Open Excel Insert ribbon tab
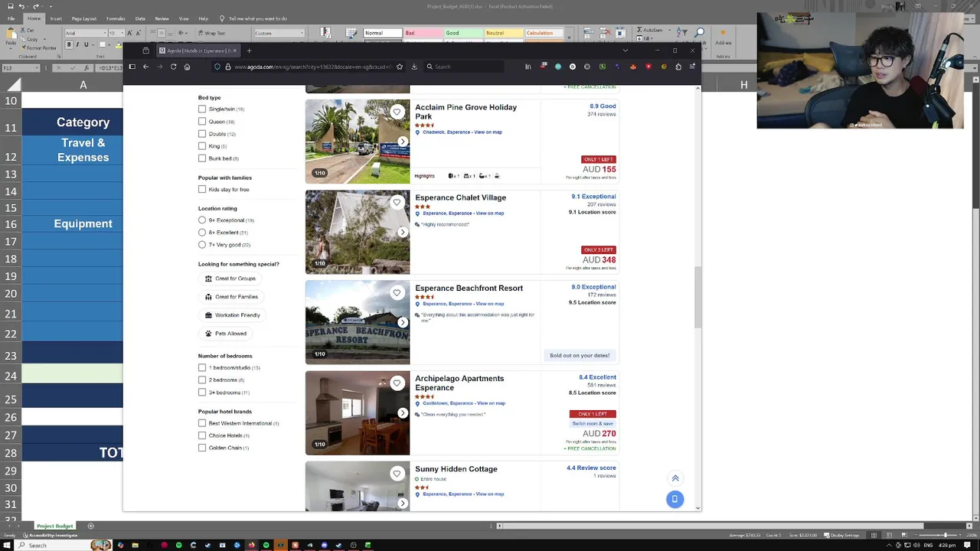This screenshot has height=551, width=980. pyautogui.click(x=56, y=18)
